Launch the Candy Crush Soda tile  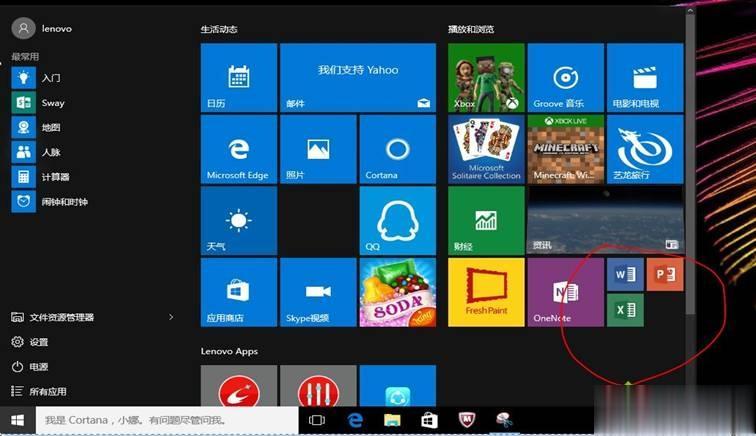[x=398, y=292]
